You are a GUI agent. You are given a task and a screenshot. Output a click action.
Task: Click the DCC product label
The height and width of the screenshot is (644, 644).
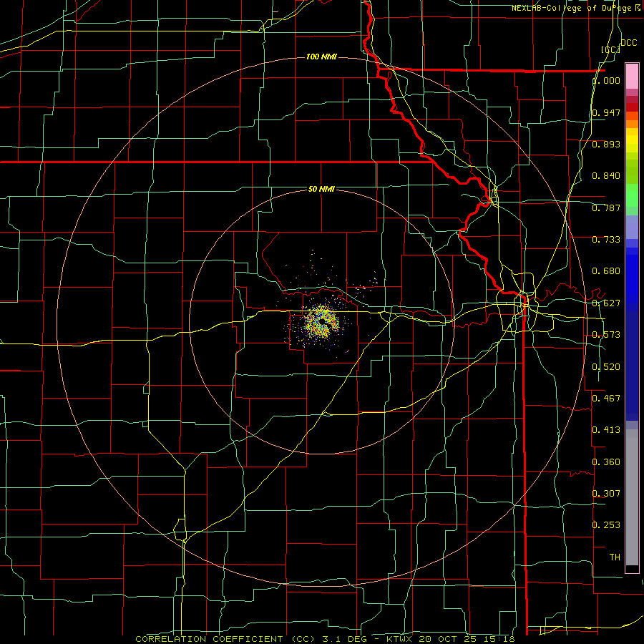point(628,43)
